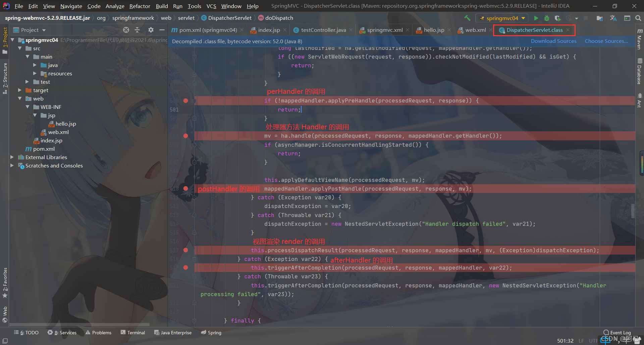Open springmvc04 run configuration dropdown

[502, 18]
